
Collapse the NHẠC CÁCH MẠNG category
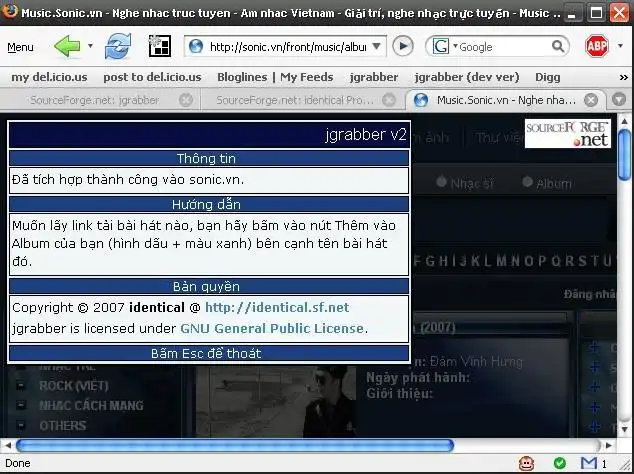pos(21,405)
